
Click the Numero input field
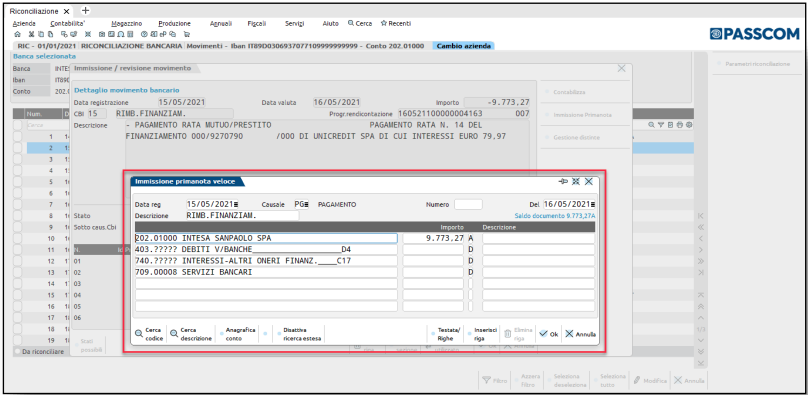point(468,204)
